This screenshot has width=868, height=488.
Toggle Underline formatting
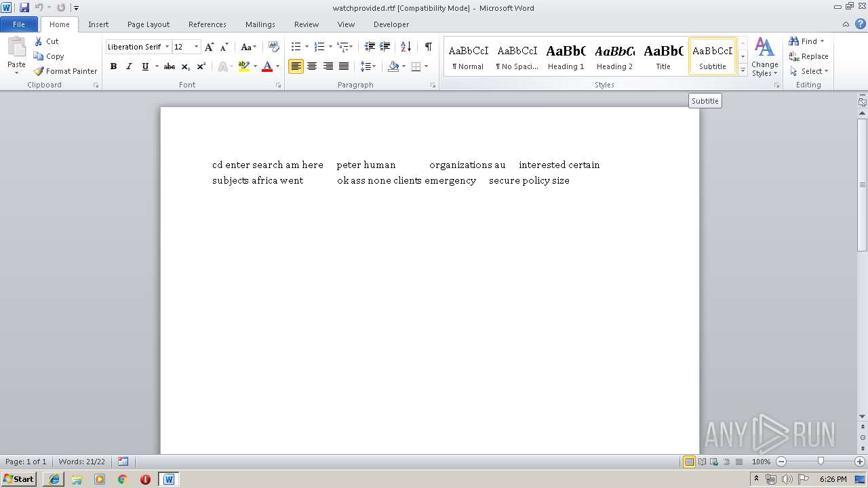coord(145,66)
